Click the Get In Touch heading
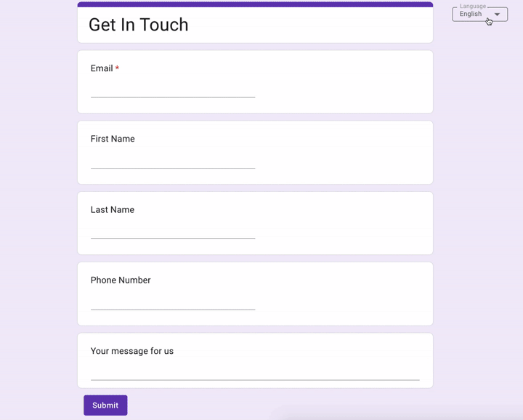 139,25
